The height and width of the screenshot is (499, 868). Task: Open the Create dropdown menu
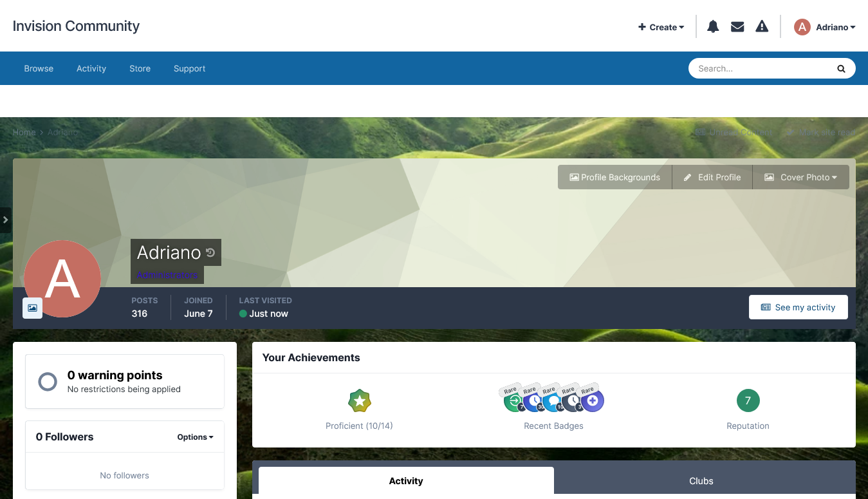click(661, 27)
